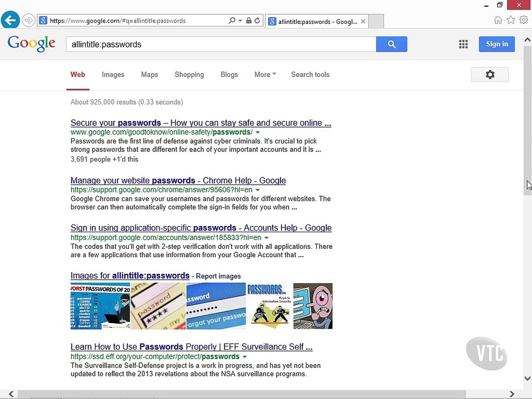Open 'Learn How to Use Passwords Properly' link
The width and height of the screenshot is (532, 399).
click(191, 347)
